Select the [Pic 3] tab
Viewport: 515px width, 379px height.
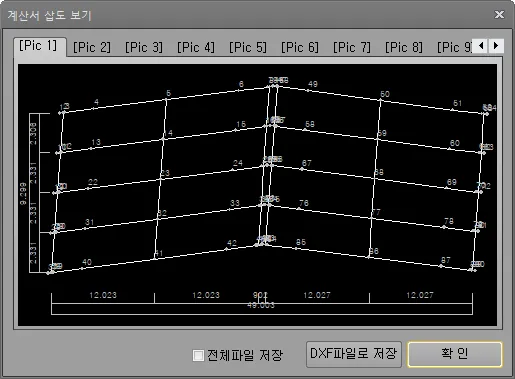coord(144,47)
